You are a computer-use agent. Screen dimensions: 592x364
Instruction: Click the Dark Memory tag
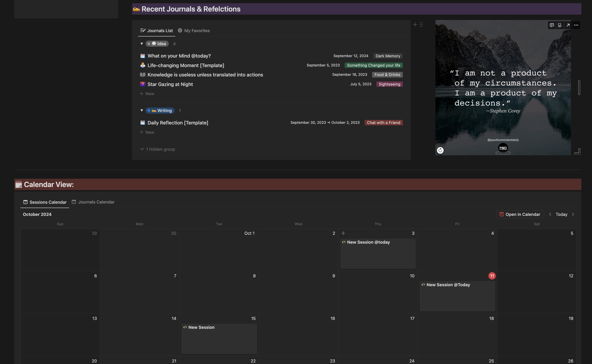pyautogui.click(x=388, y=56)
